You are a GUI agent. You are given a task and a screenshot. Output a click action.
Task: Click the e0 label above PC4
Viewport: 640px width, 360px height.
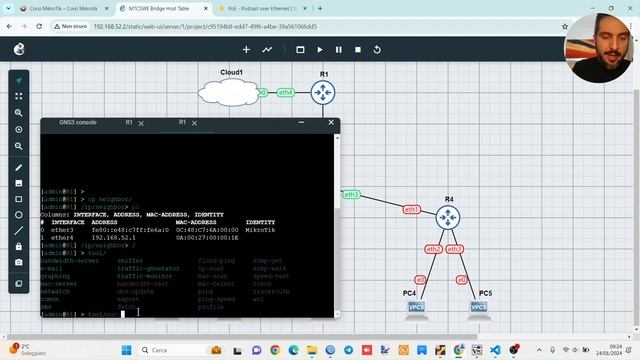pyautogui.click(x=420, y=280)
